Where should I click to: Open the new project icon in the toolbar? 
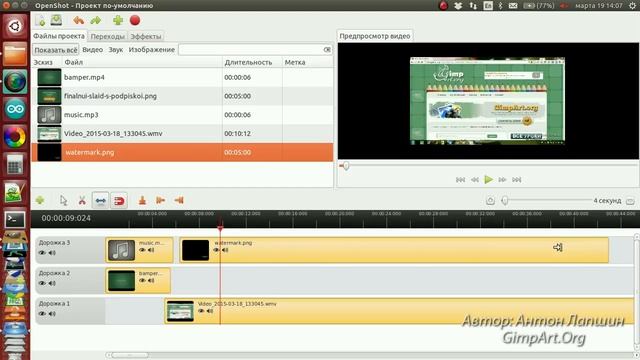click(x=40, y=20)
